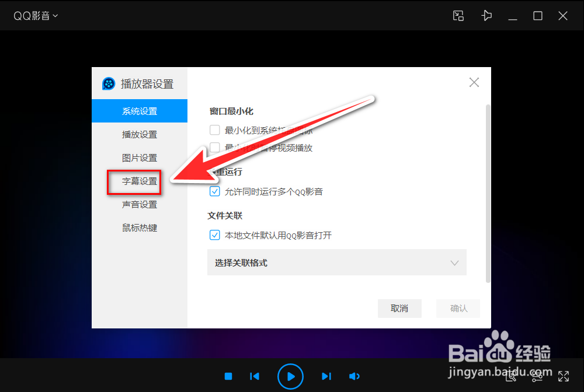The image size is (584, 392).
Task: Stop playback with the stop button
Action: pos(228,376)
